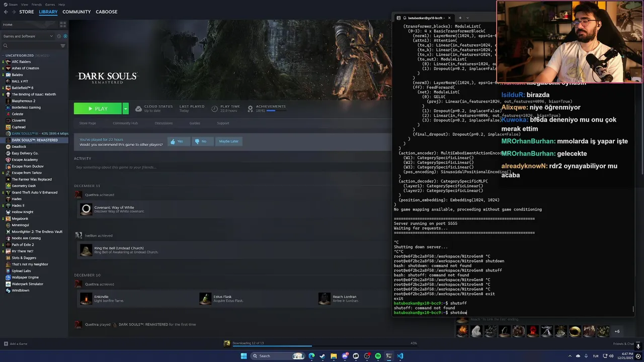The width and height of the screenshot is (644, 362).
Task: Click the Covenant: Way of White achievement icon
Action: pyautogui.click(x=86, y=209)
